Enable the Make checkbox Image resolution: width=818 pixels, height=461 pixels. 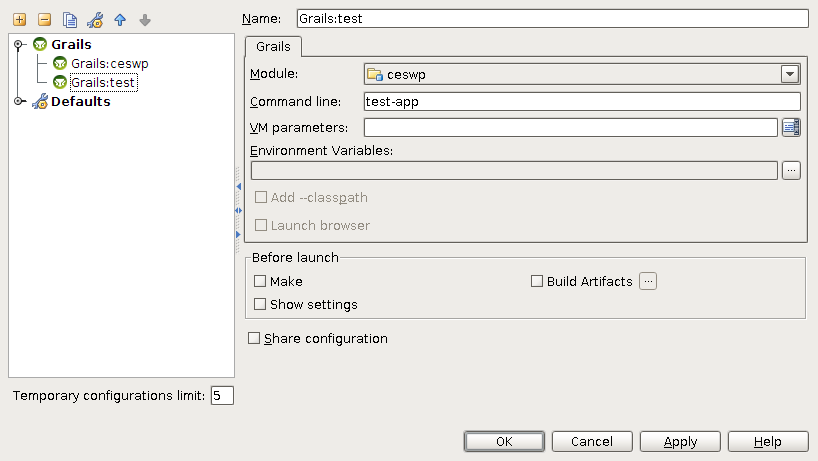pyautogui.click(x=260, y=281)
